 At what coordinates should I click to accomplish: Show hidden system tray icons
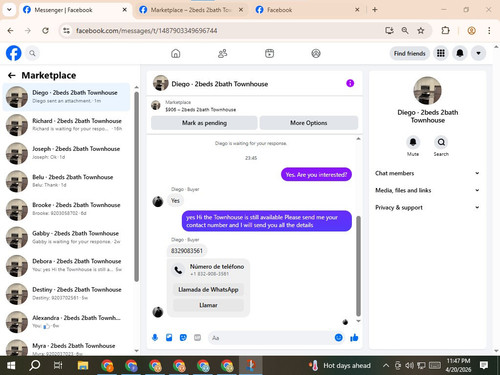[x=386, y=366]
